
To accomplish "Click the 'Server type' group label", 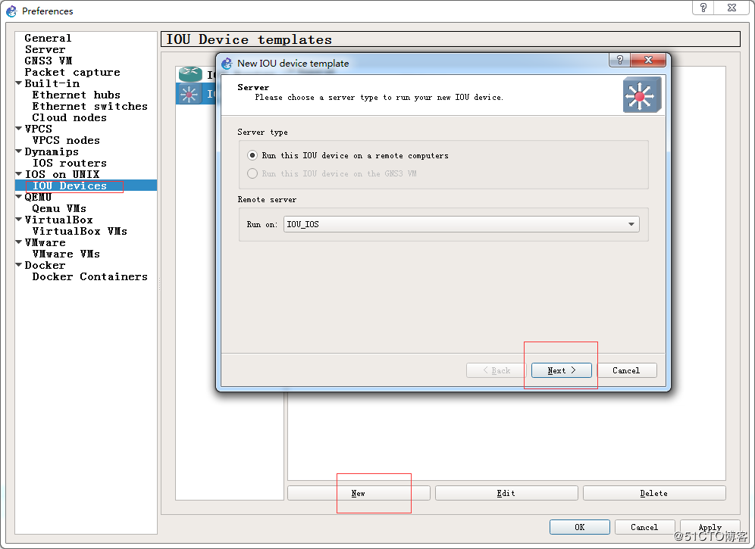I will click(262, 132).
